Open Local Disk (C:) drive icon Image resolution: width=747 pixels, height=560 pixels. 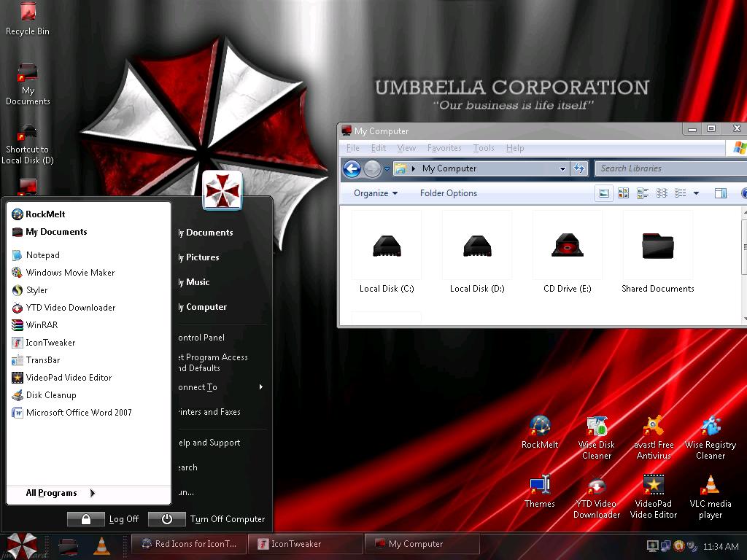(387, 248)
